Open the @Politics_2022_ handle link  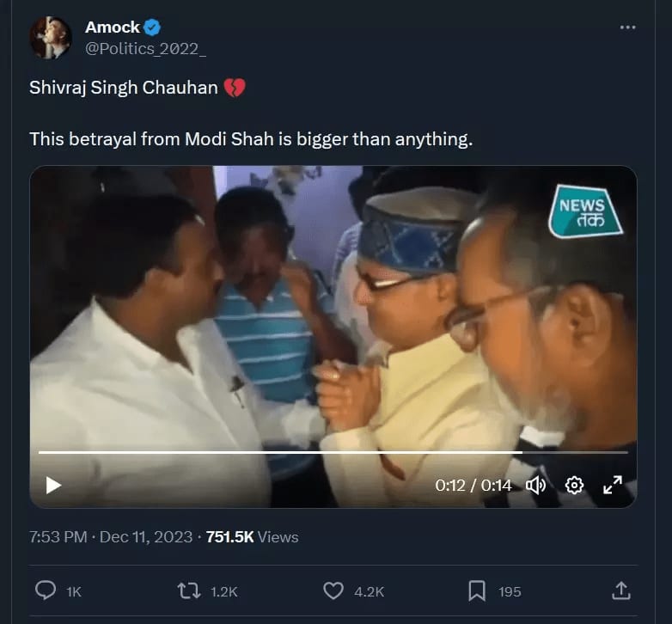click(146, 48)
